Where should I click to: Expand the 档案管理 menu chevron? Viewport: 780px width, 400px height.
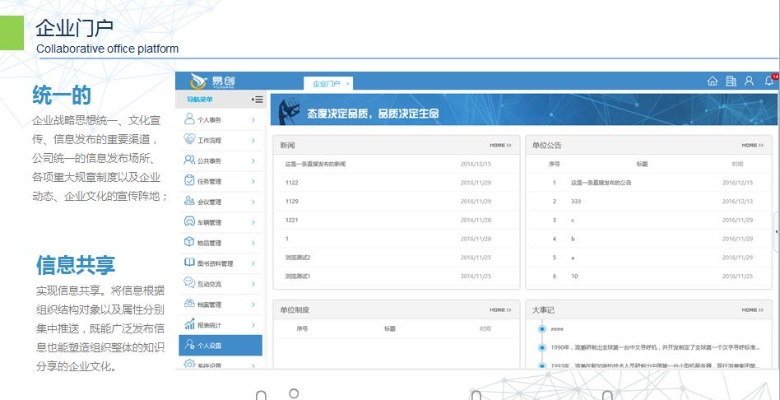pyautogui.click(x=253, y=304)
